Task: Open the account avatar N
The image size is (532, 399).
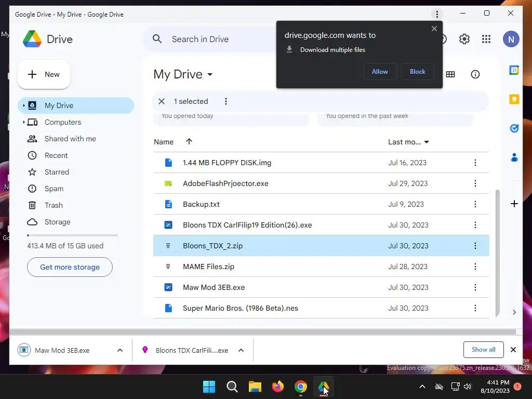Action: point(511,39)
